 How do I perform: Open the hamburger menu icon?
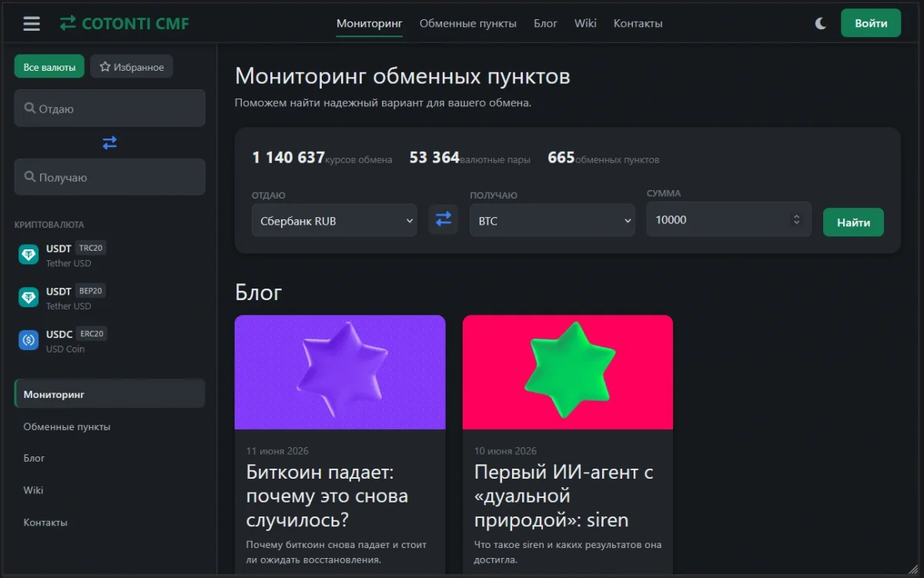click(x=32, y=23)
